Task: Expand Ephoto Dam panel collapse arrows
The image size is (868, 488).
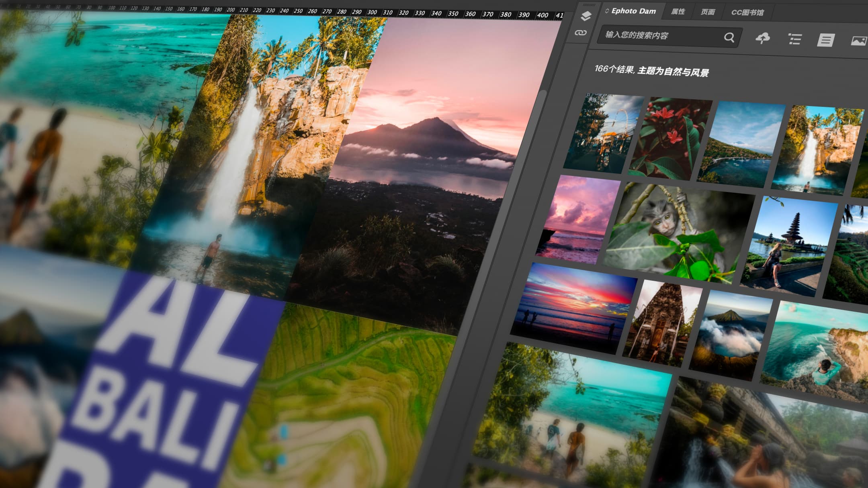Action: click(x=607, y=11)
